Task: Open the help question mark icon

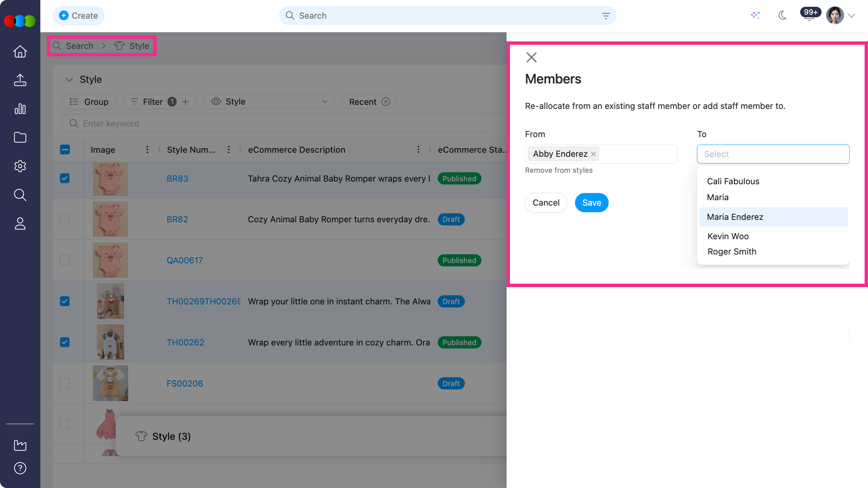Action: [x=20, y=468]
